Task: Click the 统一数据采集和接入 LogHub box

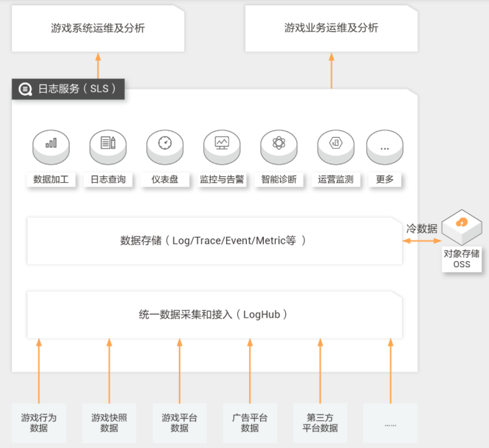Action: pos(214,314)
